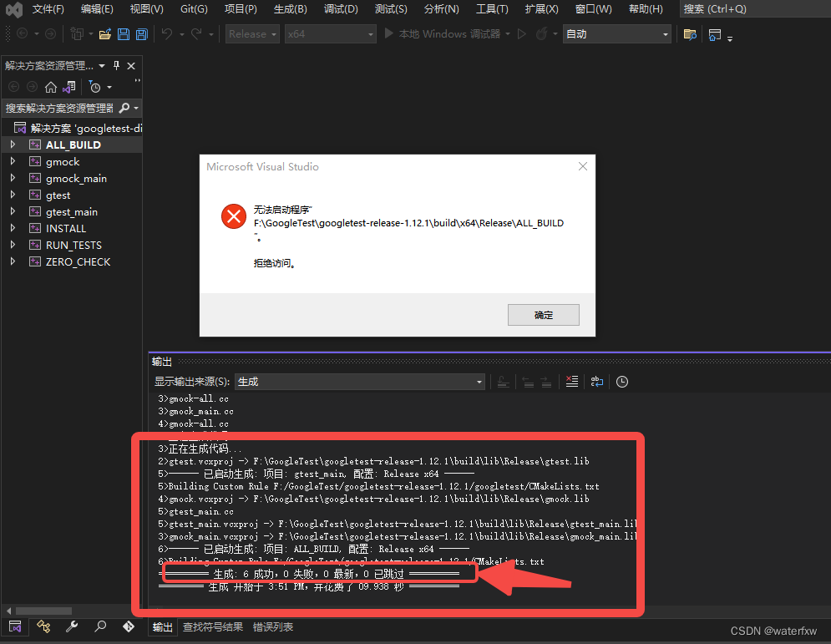This screenshot has height=644, width=831.
Task: Open the Git(G) menu
Action: point(194,9)
